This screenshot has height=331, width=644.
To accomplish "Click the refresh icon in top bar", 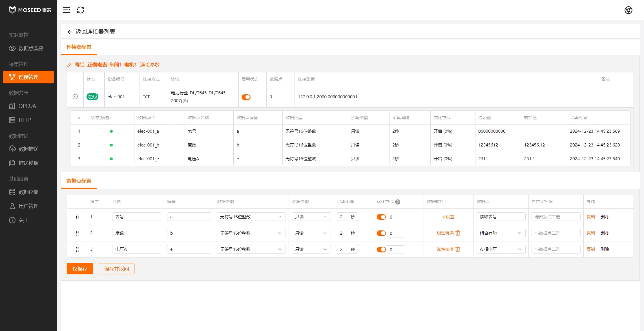I will click(81, 10).
